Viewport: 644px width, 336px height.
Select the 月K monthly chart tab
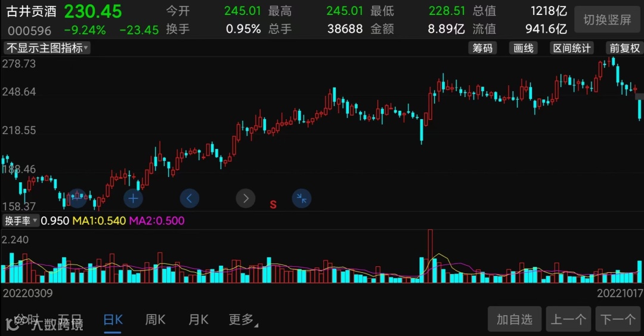[199, 319]
